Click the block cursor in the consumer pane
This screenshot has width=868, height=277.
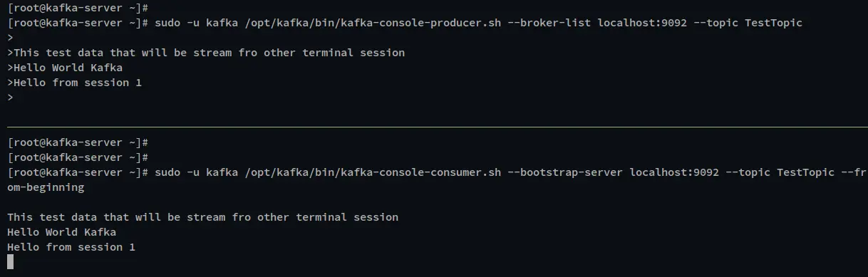click(x=11, y=261)
